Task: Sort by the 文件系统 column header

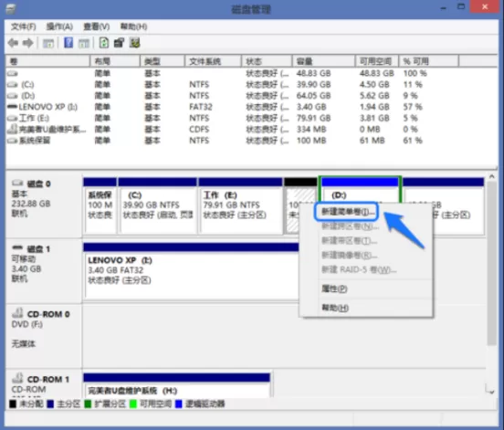Action: [213, 61]
